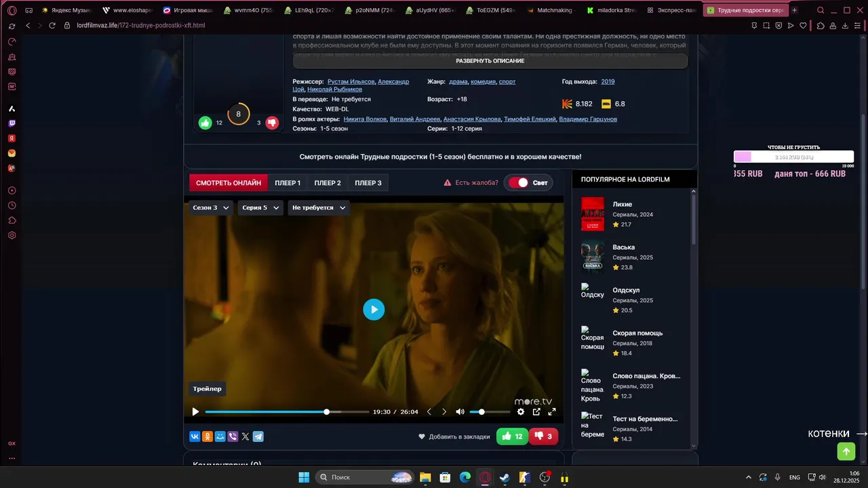Go to previous episode arrow in player
Image resolution: width=868 pixels, height=488 pixels.
429,411
